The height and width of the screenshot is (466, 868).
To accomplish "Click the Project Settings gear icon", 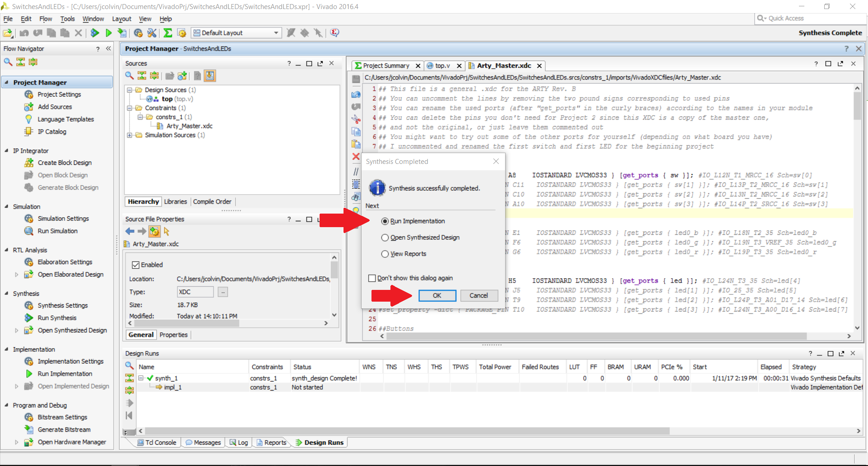I will click(28, 94).
